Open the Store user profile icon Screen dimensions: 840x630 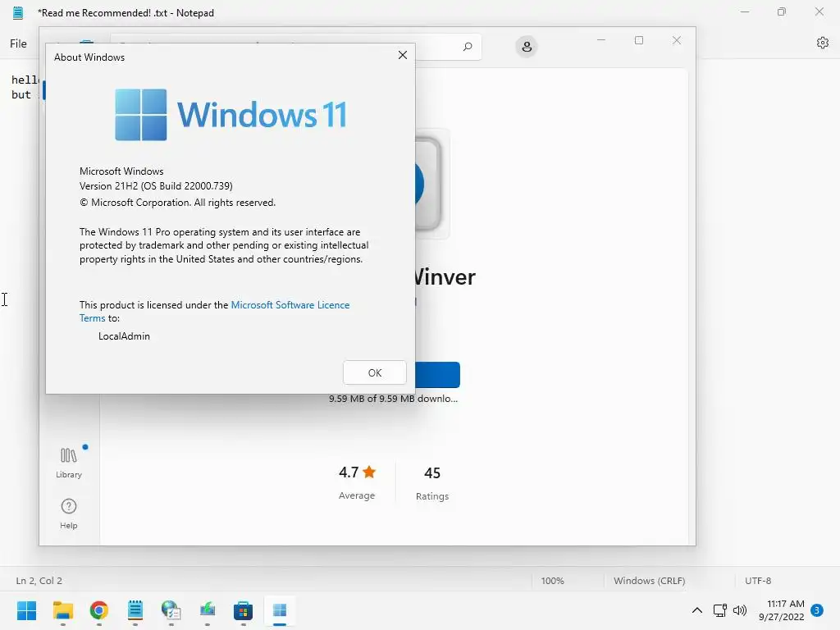(527, 47)
